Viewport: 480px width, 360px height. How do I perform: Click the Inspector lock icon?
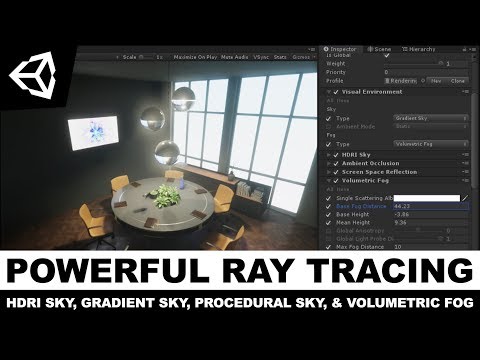(464, 49)
